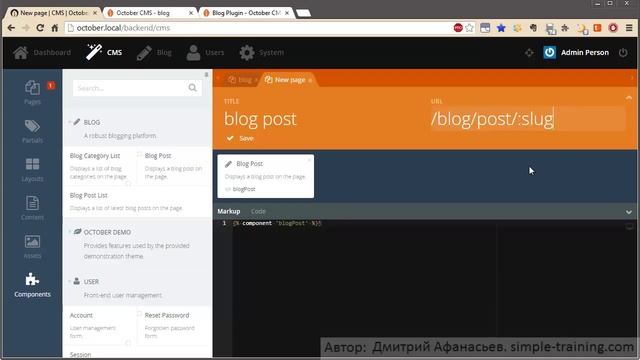Click the URL field '/blog/post/:slug'

click(527, 119)
